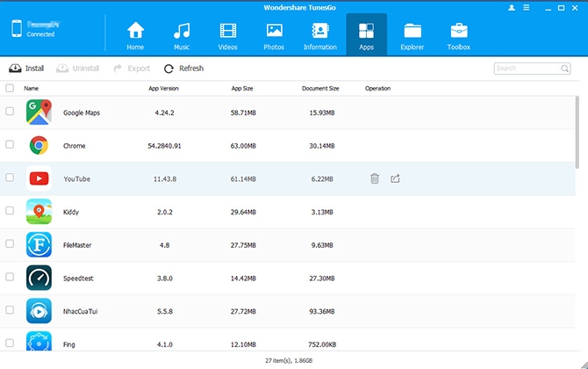The image size is (588, 369).
Task: Click the 58.71MB app size value
Action: (x=243, y=112)
